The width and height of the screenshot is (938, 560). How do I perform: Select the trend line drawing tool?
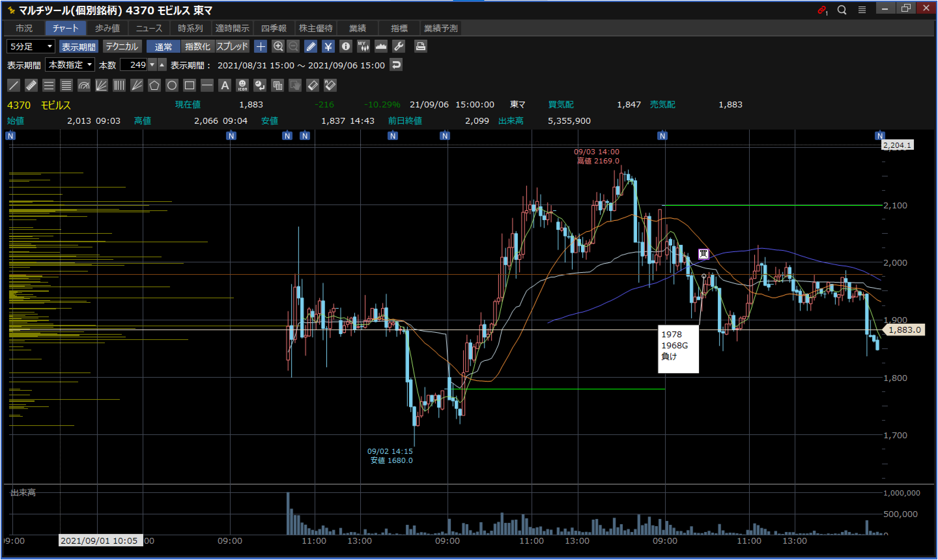[14, 85]
